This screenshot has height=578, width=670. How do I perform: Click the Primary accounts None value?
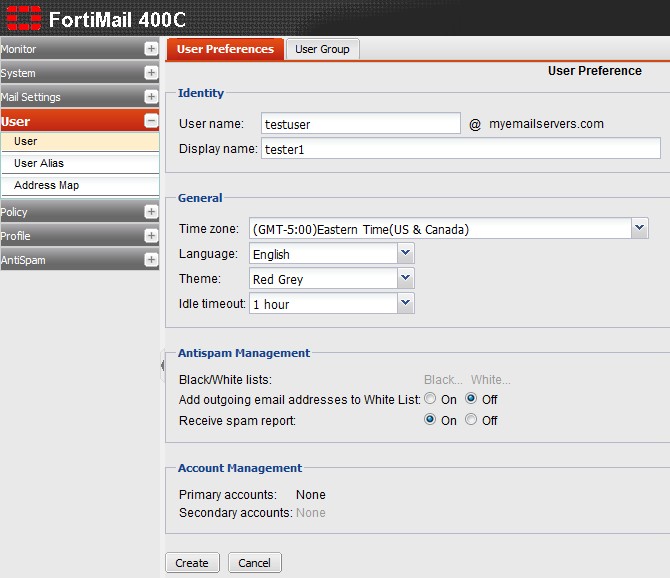311,495
